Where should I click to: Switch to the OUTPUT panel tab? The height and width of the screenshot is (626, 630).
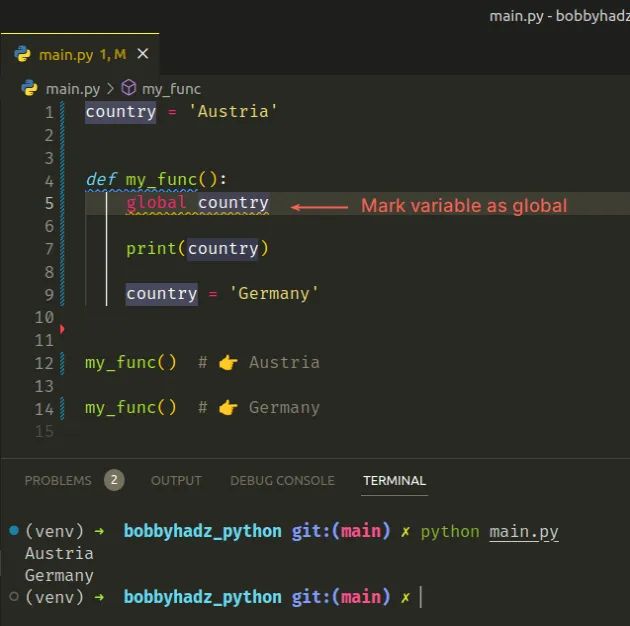tap(176, 480)
